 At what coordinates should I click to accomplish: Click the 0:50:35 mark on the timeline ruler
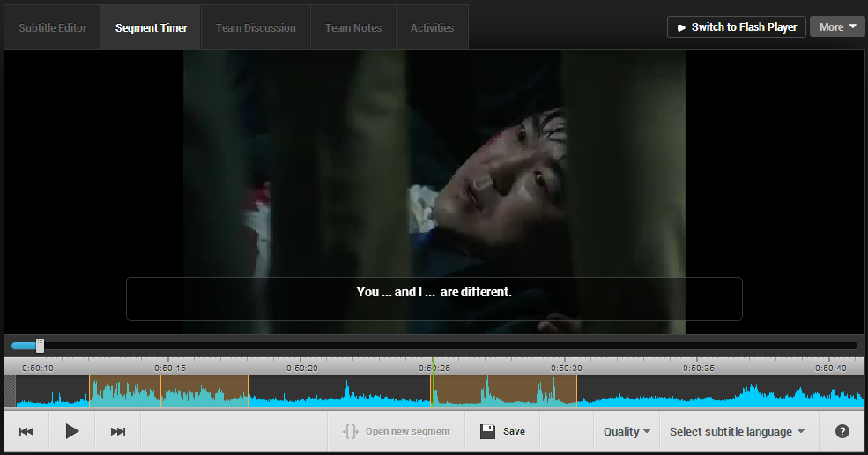[699, 368]
